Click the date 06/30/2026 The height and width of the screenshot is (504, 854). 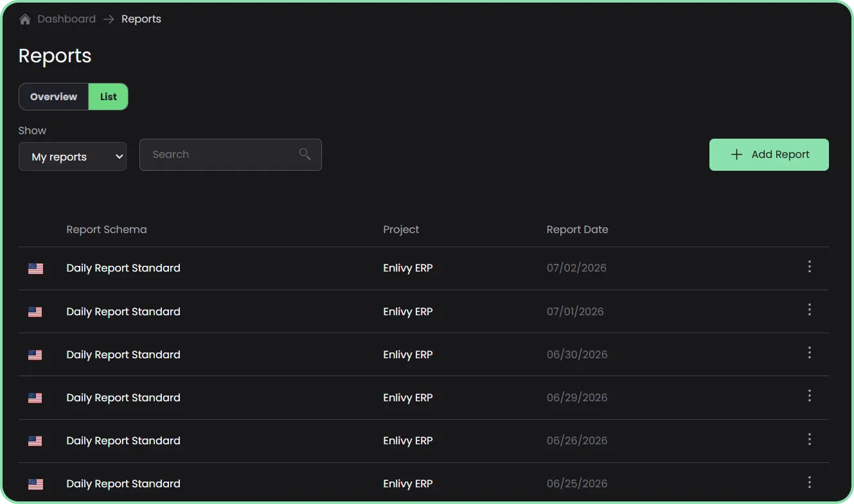[x=577, y=354]
